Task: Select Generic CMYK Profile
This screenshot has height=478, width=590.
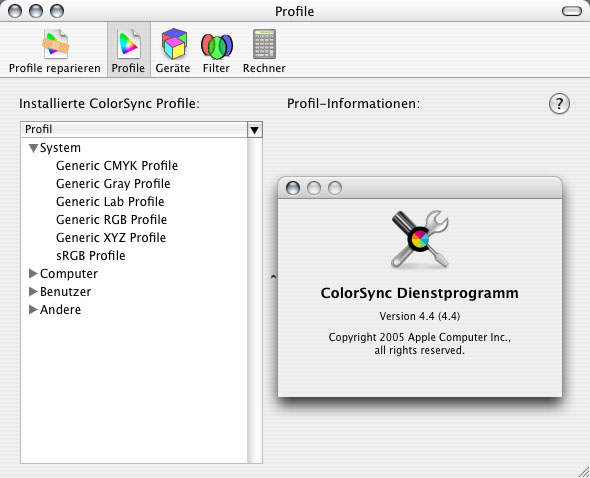Action: click(117, 166)
